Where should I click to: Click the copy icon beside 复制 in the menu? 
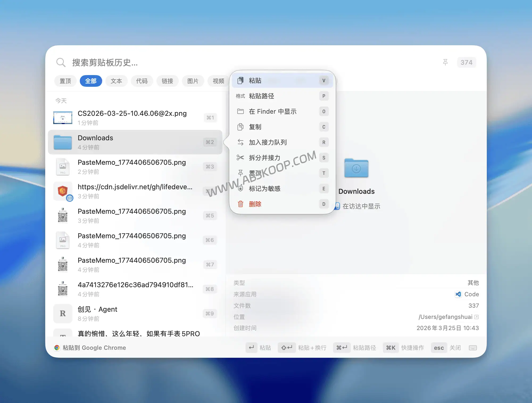tap(240, 127)
